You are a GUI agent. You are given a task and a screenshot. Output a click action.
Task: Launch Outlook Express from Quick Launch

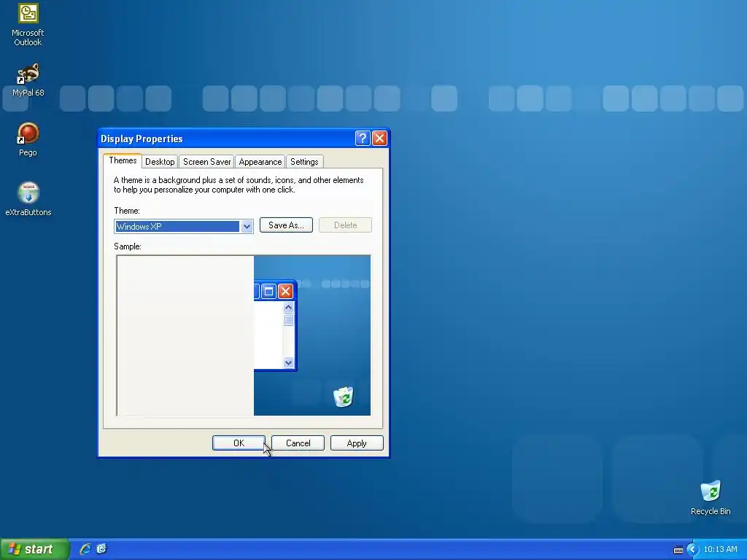point(101,549)
